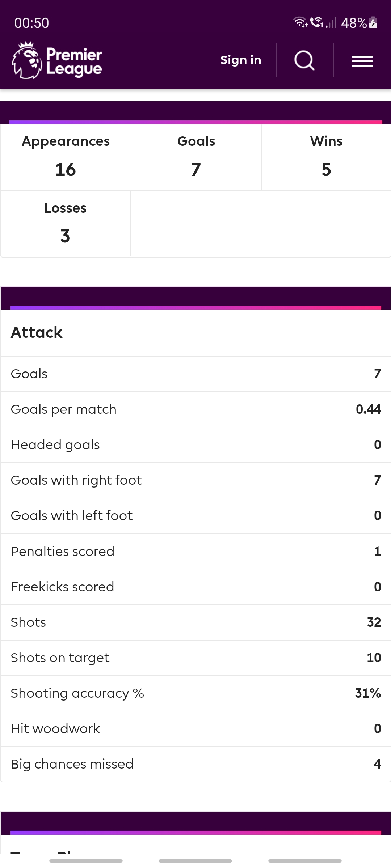Tap the battery indicator icon
The height and width of the screenshot is (868, 391).
click(373, 23)
